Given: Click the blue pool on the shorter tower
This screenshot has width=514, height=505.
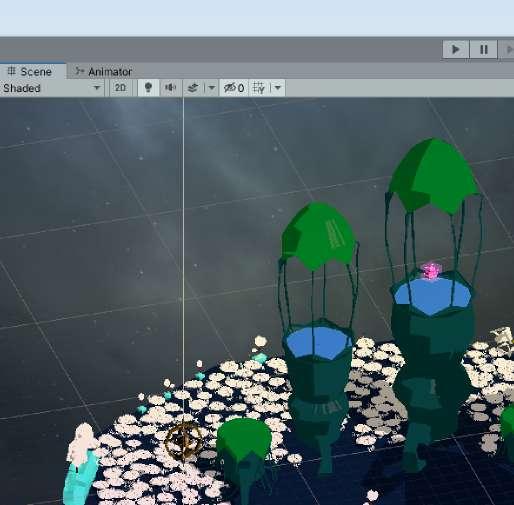Looking at the screenshot, I should tap(318, 343).
